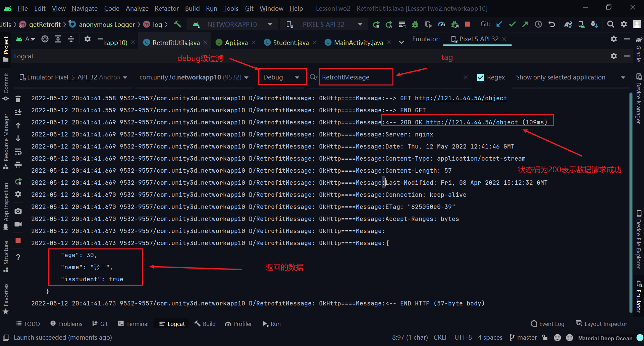644x346 pixels.
Task: Show Git history clock icon
Action: pyautogui.click(x=538, y=24)
